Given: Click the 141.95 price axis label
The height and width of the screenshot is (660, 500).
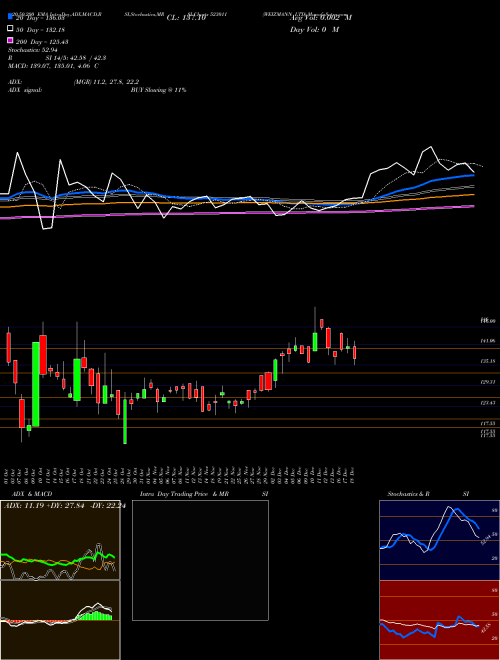Looking at the screenshot, I should click(x=488, y=341).
